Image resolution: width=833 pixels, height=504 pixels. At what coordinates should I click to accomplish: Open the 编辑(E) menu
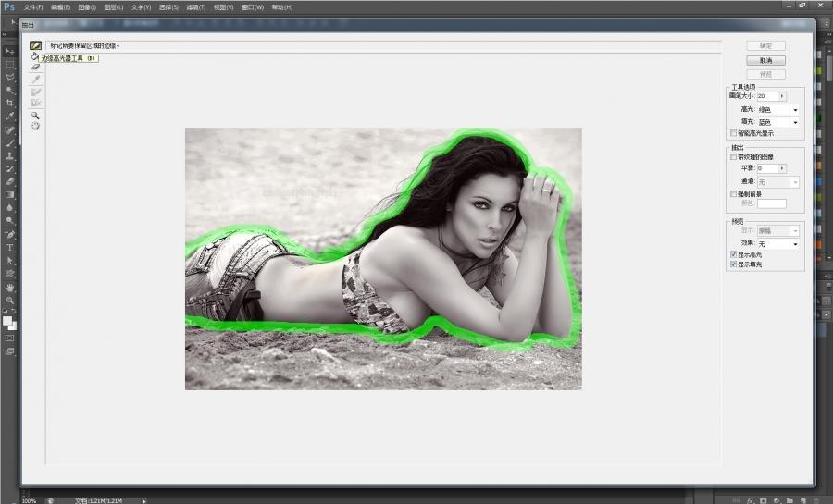click(60, 7)
